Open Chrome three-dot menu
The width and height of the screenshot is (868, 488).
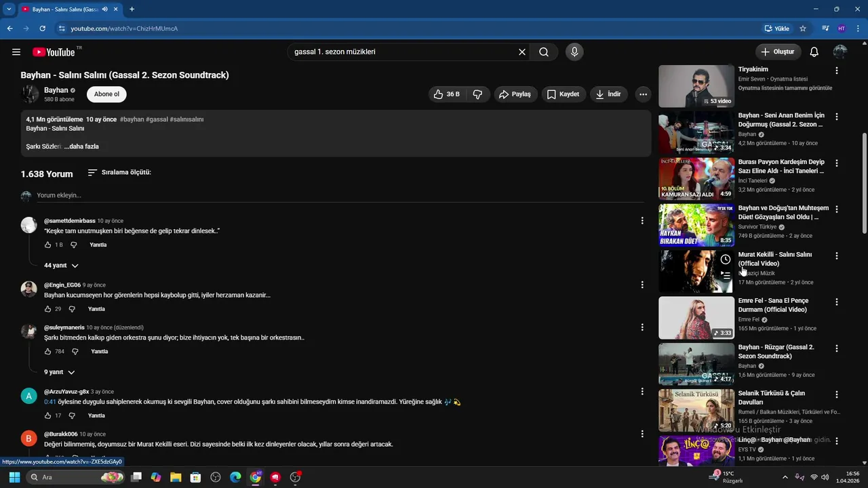858,28
